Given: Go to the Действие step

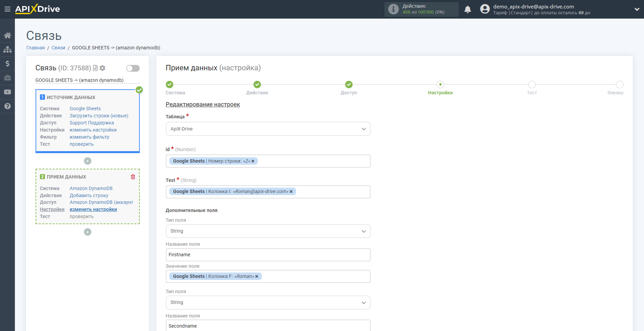Looking at the screenshot, I should 257,85.
